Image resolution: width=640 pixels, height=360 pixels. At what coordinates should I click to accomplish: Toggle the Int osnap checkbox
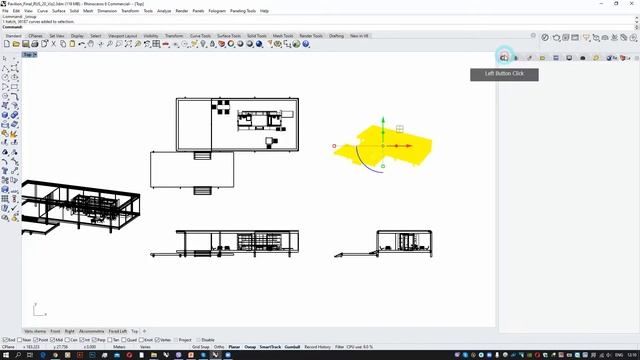[x=82, y=340]
